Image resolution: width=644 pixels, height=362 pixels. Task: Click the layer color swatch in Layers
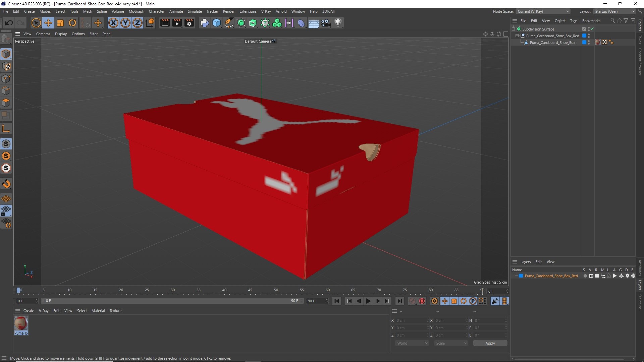(x=521, y=276)
